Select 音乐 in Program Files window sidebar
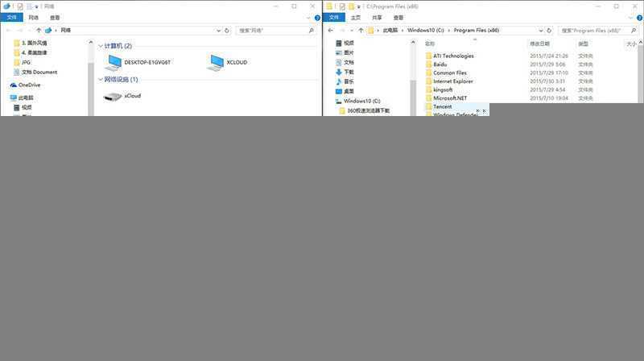The height and width of the screenshot is (361, 644). pyautogui.click(x=345, y=81)
